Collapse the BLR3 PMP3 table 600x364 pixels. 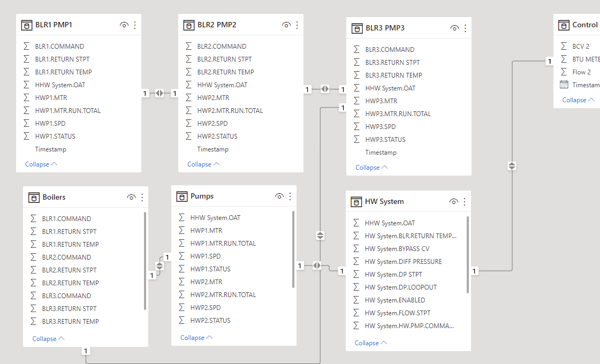[x=371, y=168]
